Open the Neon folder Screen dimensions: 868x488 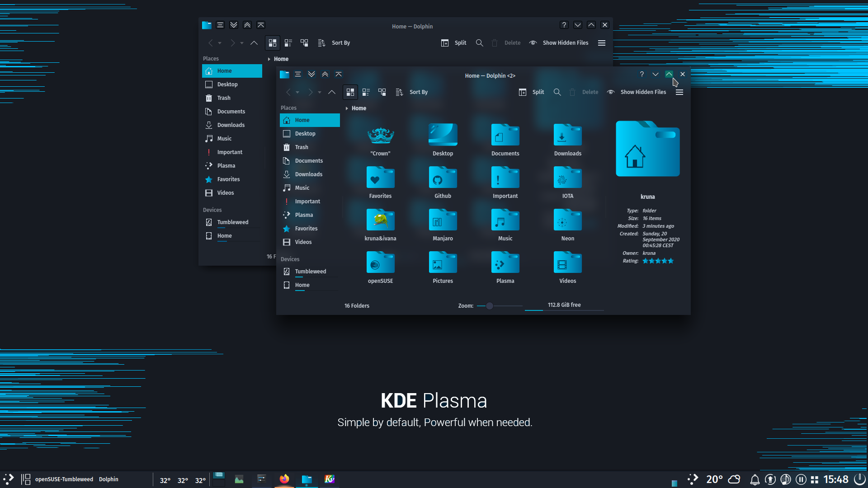(568, 225)
